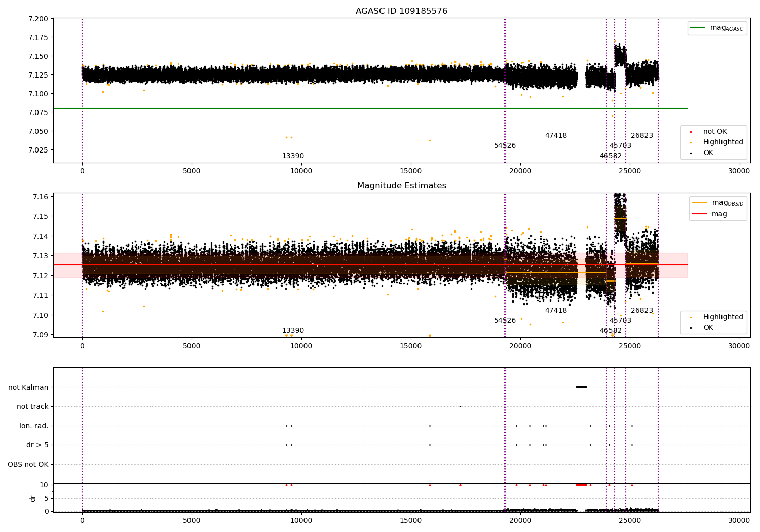The height and width of the screenshot is (532, 760).
Task: Click the red mag line in middle plot
Action: pos(370,265)
